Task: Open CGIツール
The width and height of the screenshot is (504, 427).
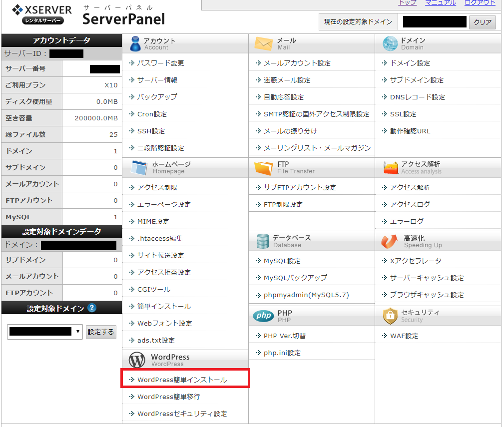Action: point(154,290)
